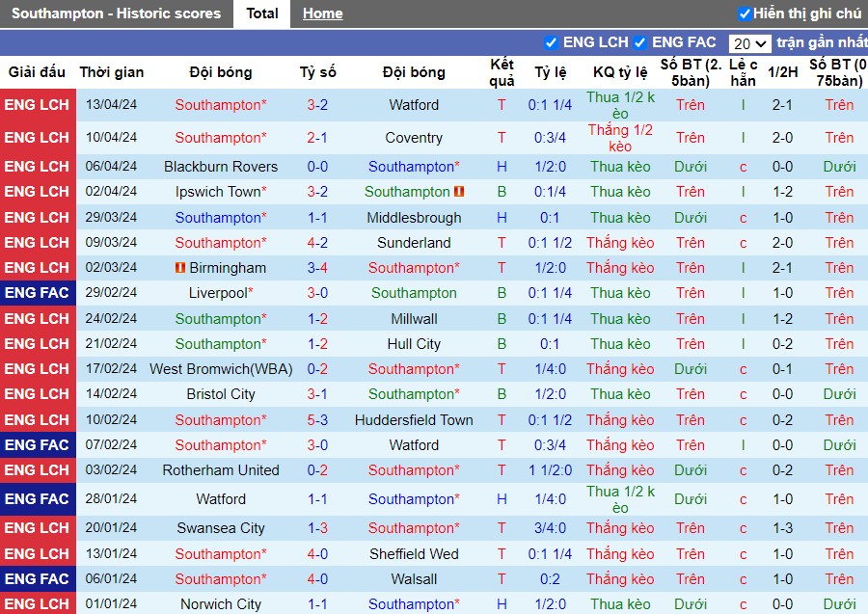The height and width of the screenshot is (614, 868).
Task: Open the 1-3 score at Swansea City
Action: (x=317, y=527)
